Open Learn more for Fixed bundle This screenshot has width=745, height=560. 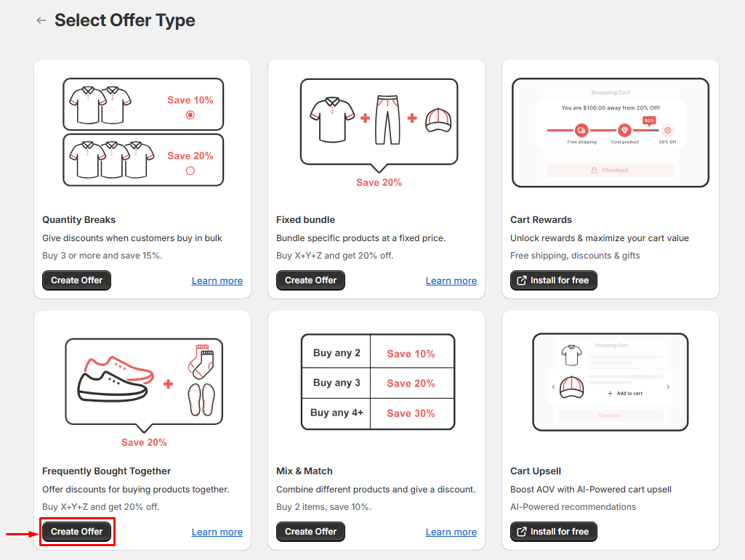[x=451, y=281]
